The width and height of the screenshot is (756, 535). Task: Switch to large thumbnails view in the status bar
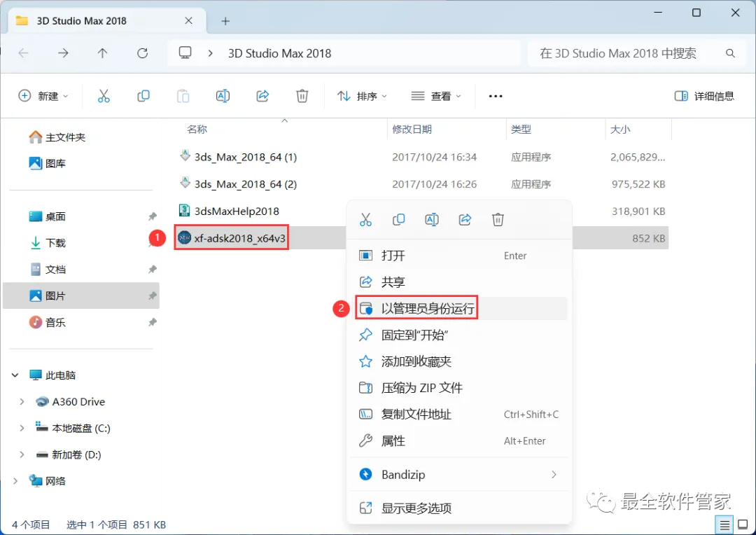743,524
